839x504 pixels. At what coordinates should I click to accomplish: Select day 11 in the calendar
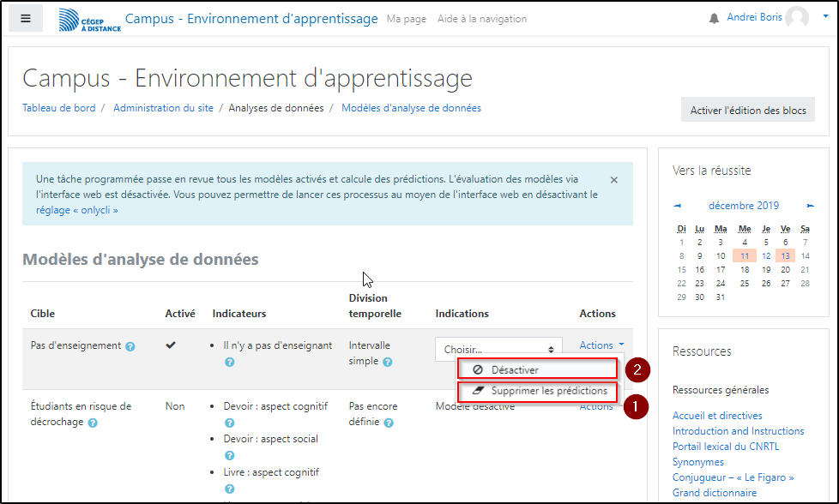744,255
